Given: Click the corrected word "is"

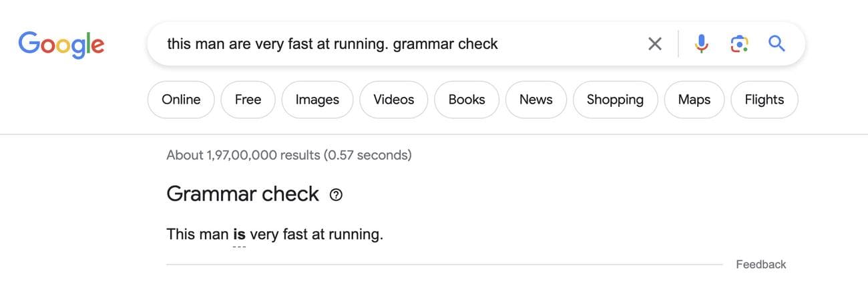Looking at the screenshot, I should pos(239,235).
